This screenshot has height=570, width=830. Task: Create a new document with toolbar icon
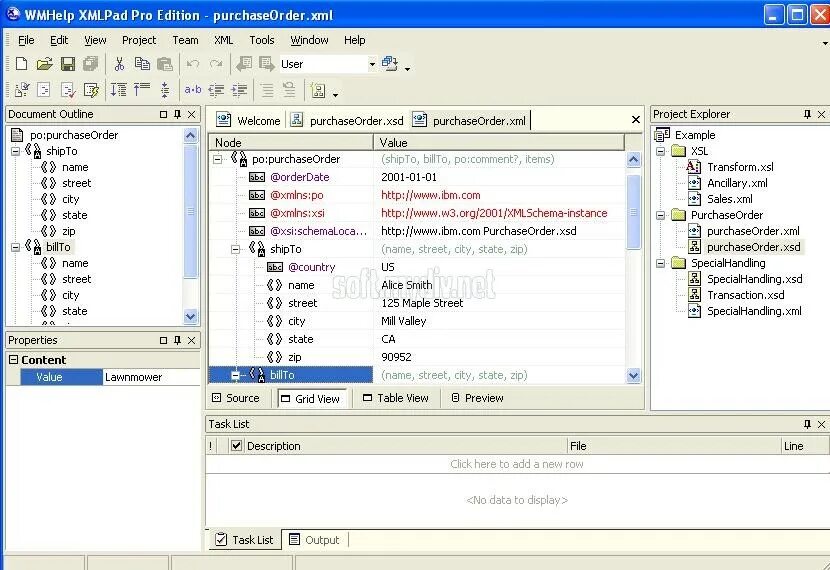coord(22,64)
